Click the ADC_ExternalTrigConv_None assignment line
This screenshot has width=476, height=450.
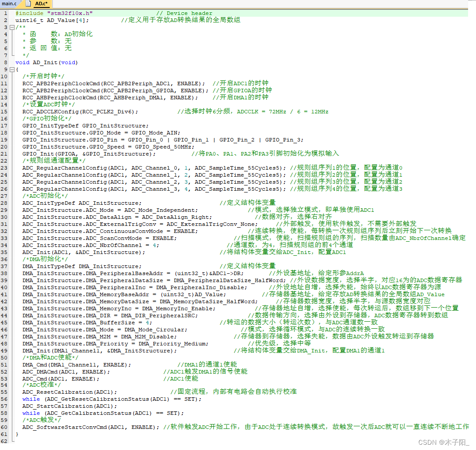point(140,224)
